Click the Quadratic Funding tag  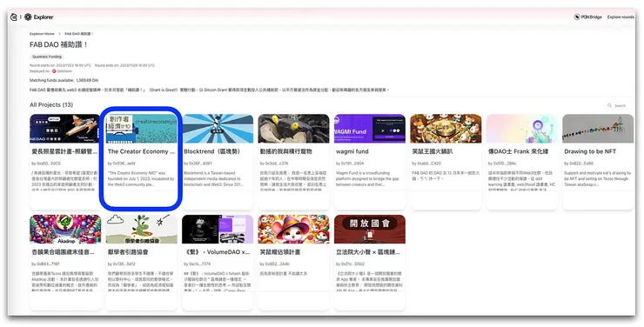click(x=47, y=57)
